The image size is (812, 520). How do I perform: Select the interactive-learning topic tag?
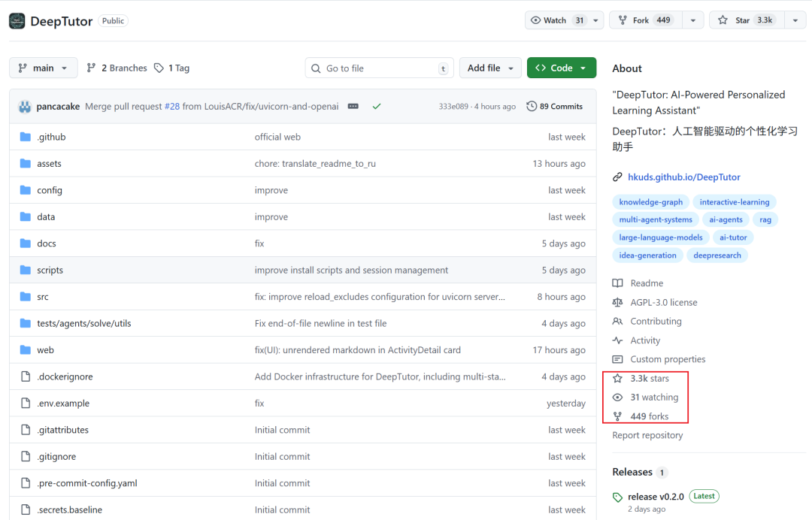click(735, 202)
